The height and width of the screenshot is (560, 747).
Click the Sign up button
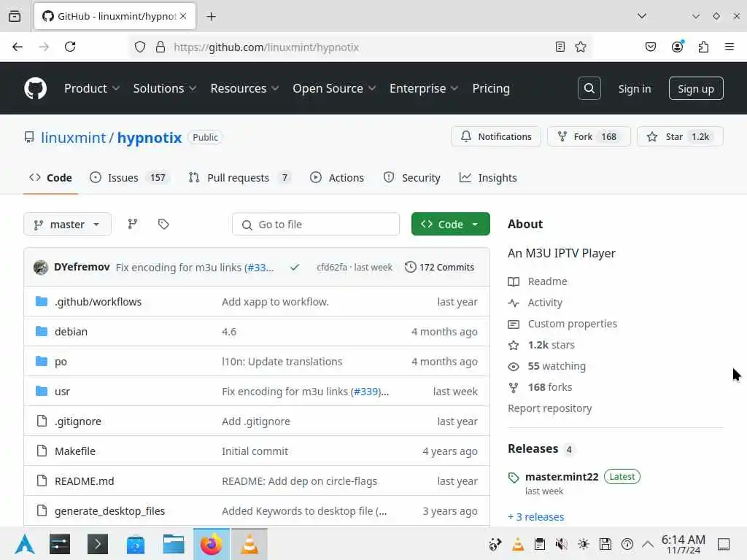tap(695, 88)
